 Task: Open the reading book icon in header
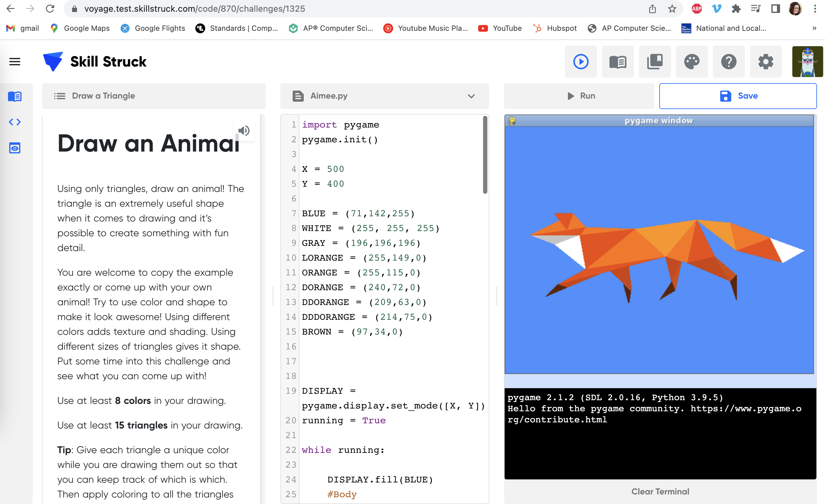pos(618,62)
